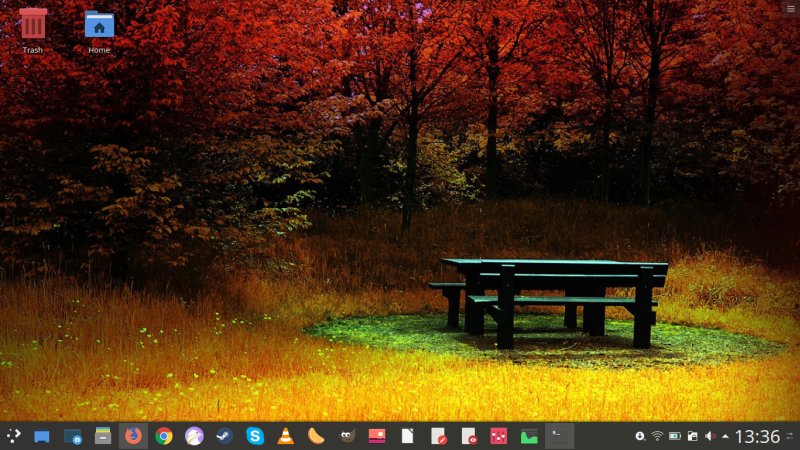800x450 pixels.
Task: Open Skype from the taskbar
Action: coord(255,436)
